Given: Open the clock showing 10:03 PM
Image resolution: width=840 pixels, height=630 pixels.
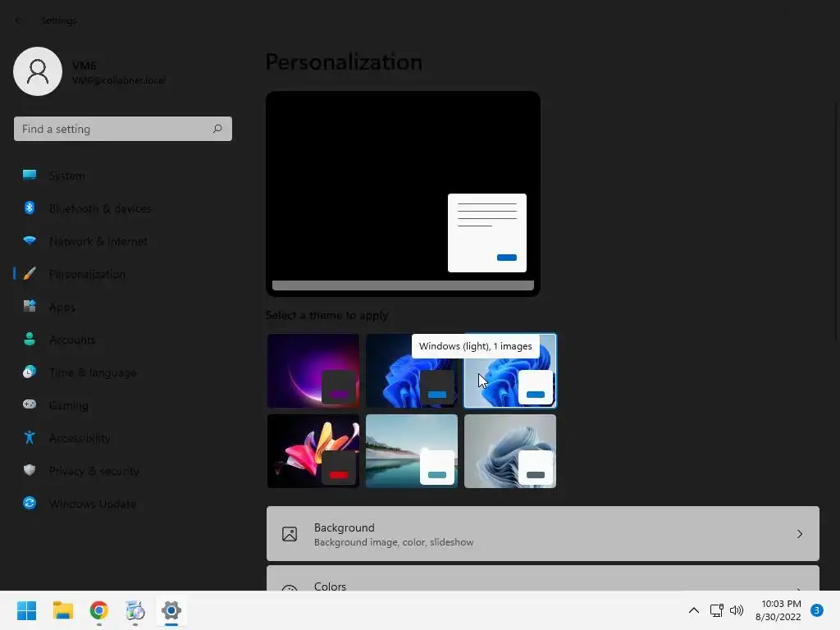Looking at the screenshot, I should [778, 610].
